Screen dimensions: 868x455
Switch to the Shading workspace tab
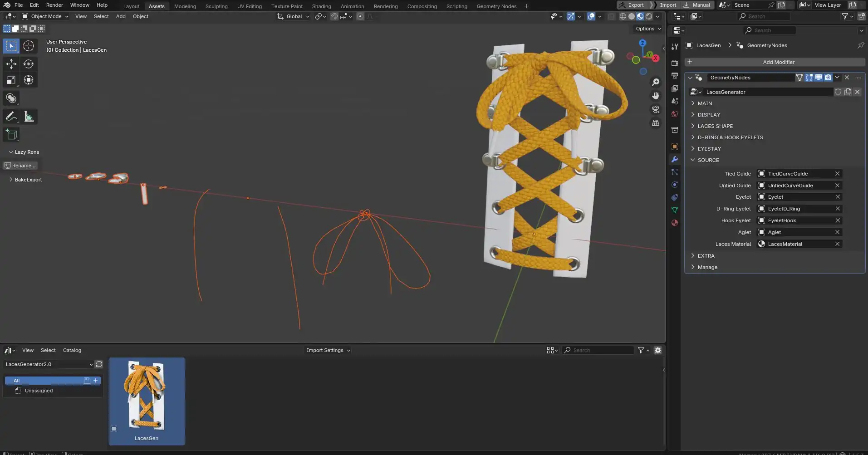click(x=321, y=6)
